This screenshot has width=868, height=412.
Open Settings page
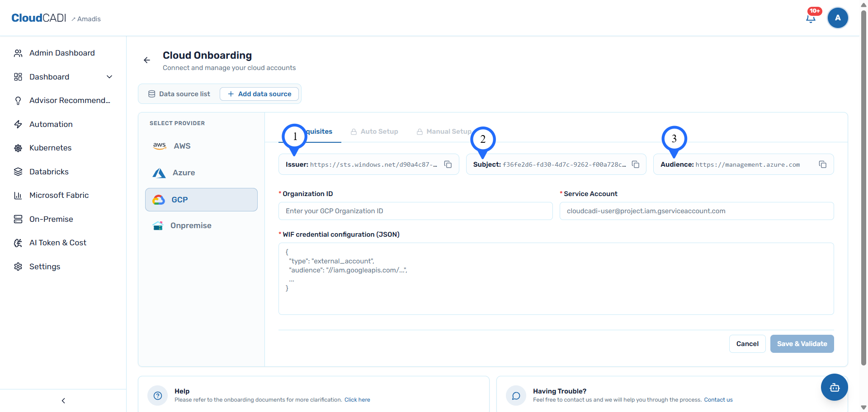[x=45, y=267]
